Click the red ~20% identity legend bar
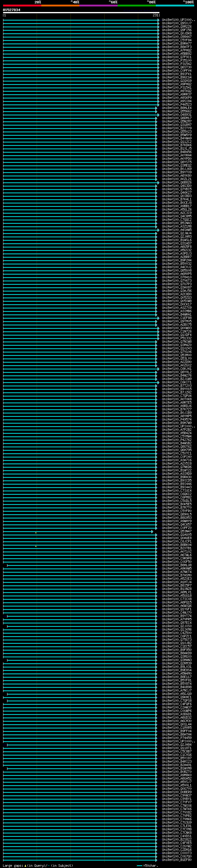This screenshot has height=868, width=197. click(22, 6)
